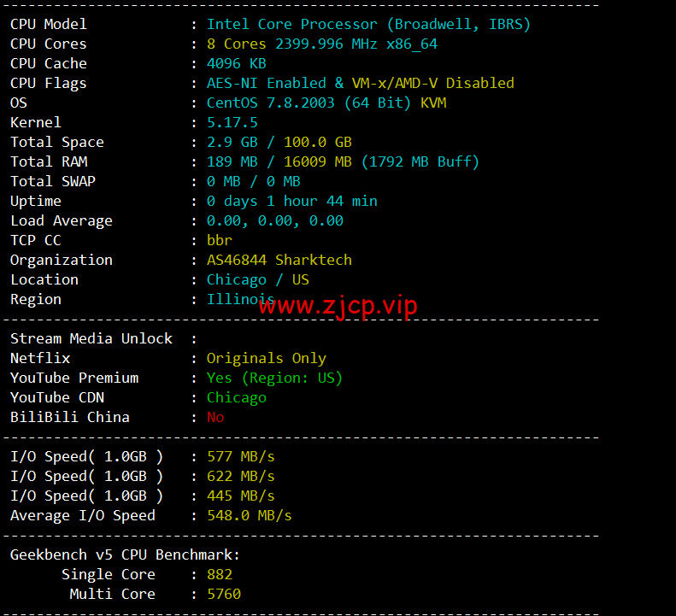Click the kernel version 5.17.5
Screen dimensions: 676x616
pos(232,122)
